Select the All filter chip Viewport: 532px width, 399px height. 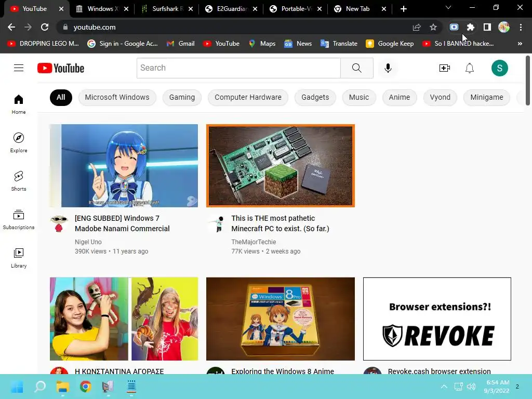pyautogui.click(x=61, y=97)
